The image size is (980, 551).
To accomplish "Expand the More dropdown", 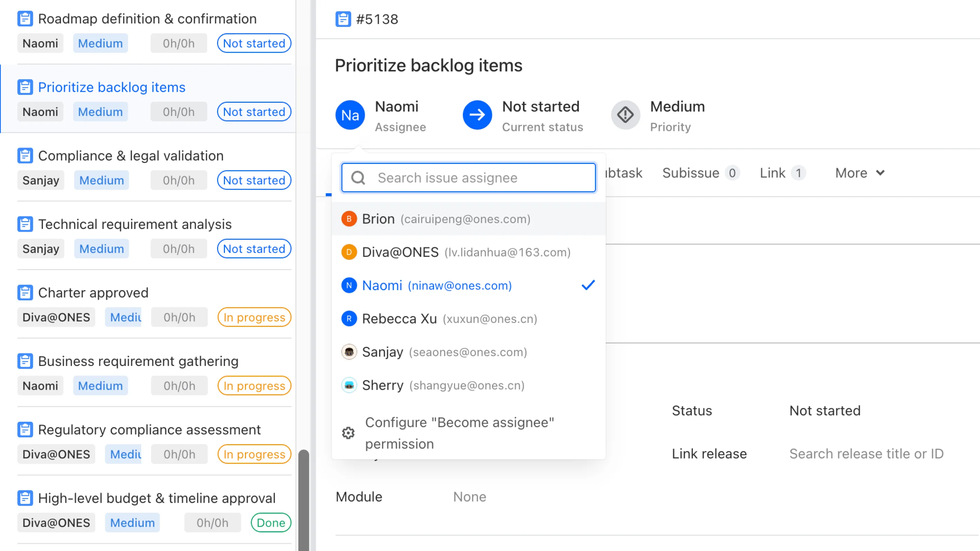I will 860,173.
